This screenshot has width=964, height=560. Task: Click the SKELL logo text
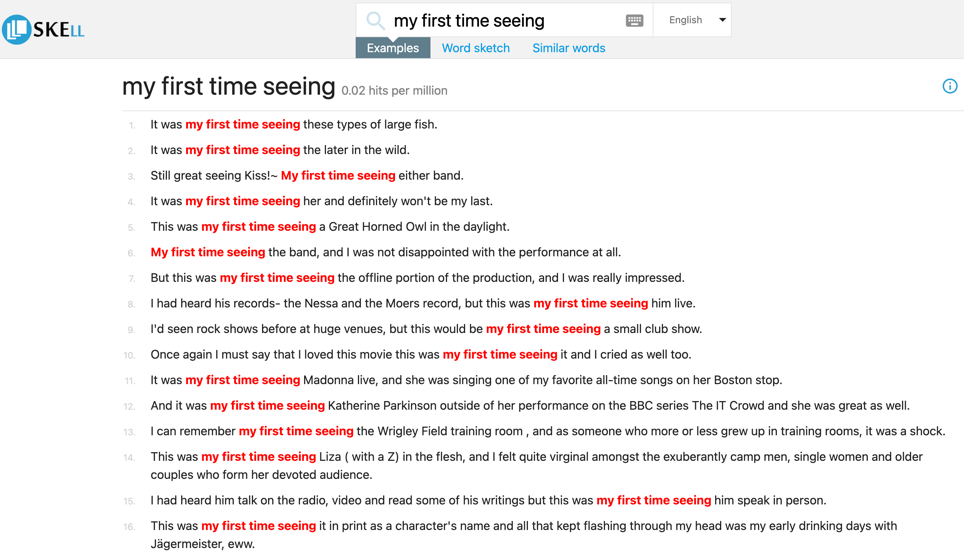(59, 30)
